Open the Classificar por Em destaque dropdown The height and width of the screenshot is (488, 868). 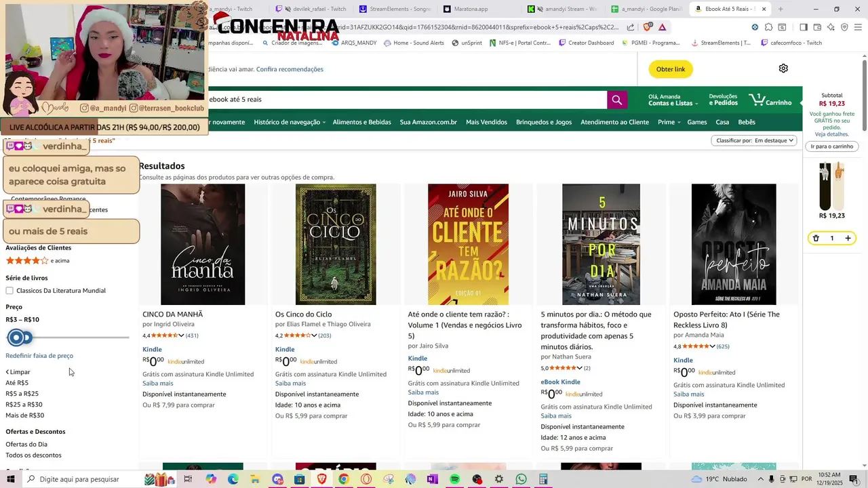[x=754, y=140]
